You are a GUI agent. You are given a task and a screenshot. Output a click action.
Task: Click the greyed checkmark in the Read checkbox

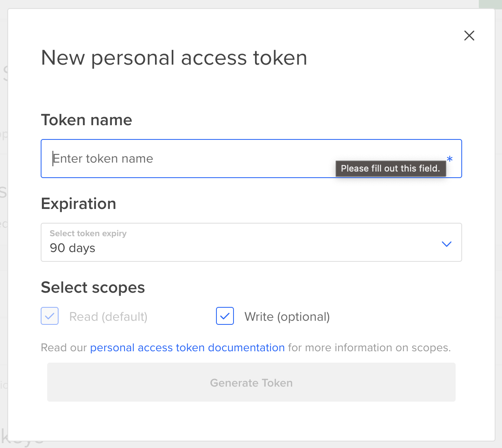coord(49,316)
